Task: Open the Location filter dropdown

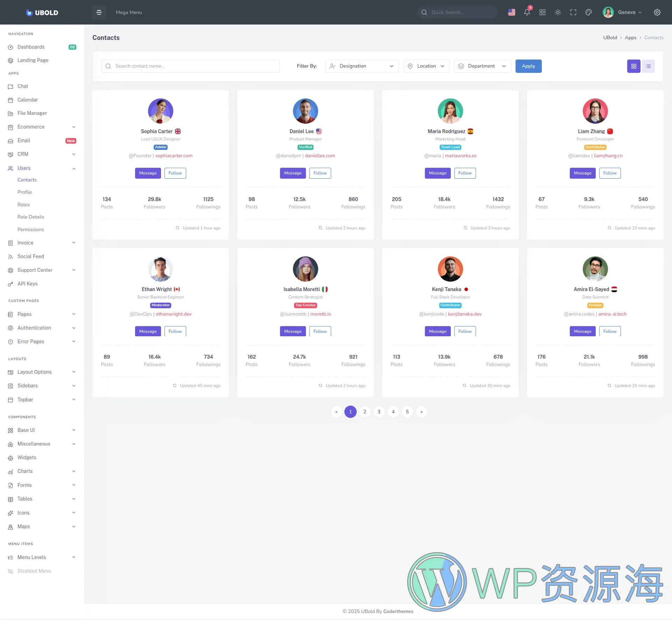Action: point(426,66)
